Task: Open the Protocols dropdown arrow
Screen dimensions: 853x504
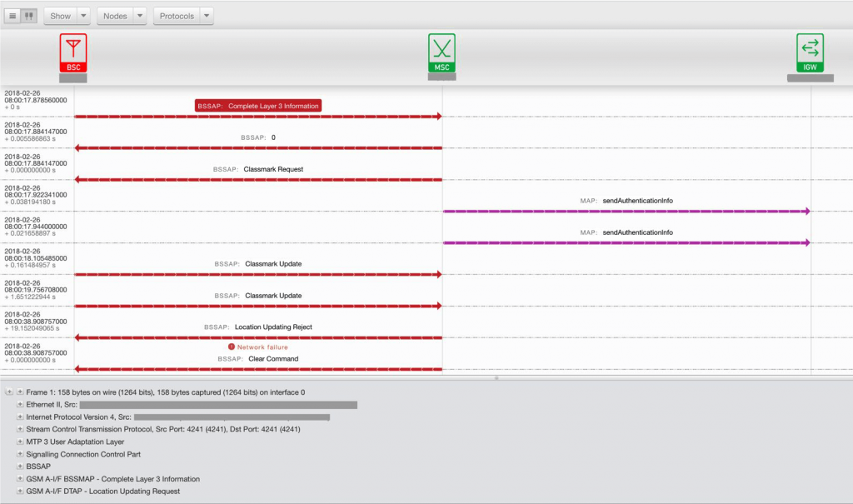Action: tap(207, 16)
